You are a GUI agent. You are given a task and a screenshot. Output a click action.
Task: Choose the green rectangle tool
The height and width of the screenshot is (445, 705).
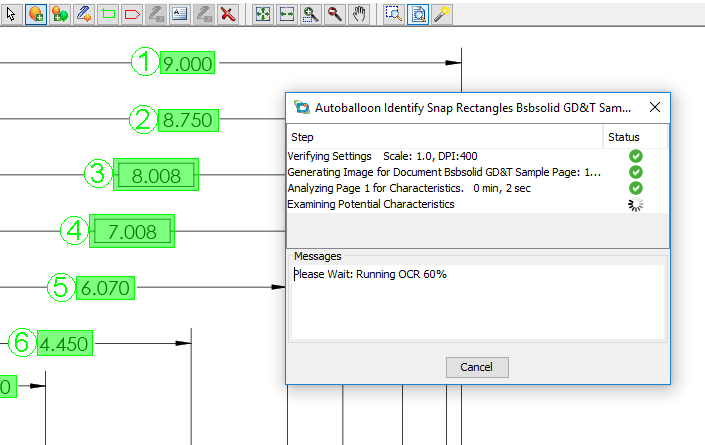[108, 14]
